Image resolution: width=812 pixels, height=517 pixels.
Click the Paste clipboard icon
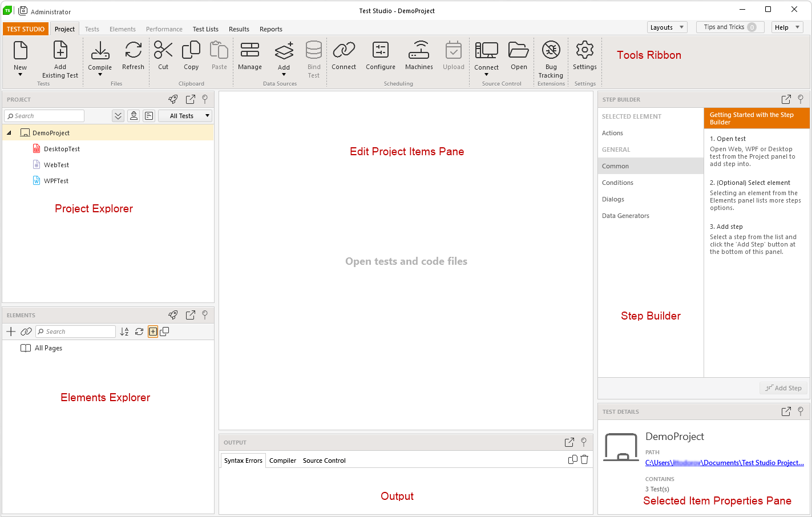pos(219,50)
